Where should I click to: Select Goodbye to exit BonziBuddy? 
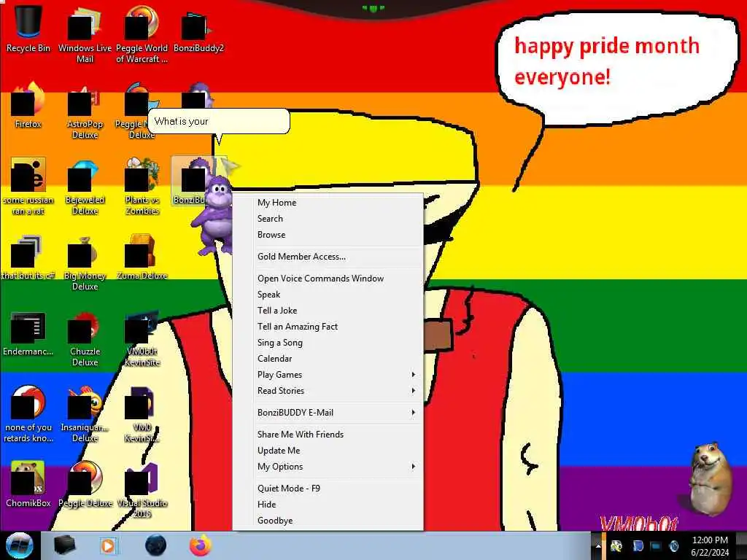pyautogui.click(x=336, y=521)
